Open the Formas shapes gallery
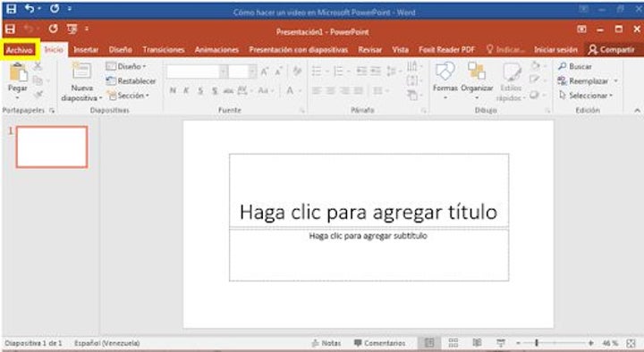Image resolution: width=644 pixels, height=352 pixels. pos(445,80)
